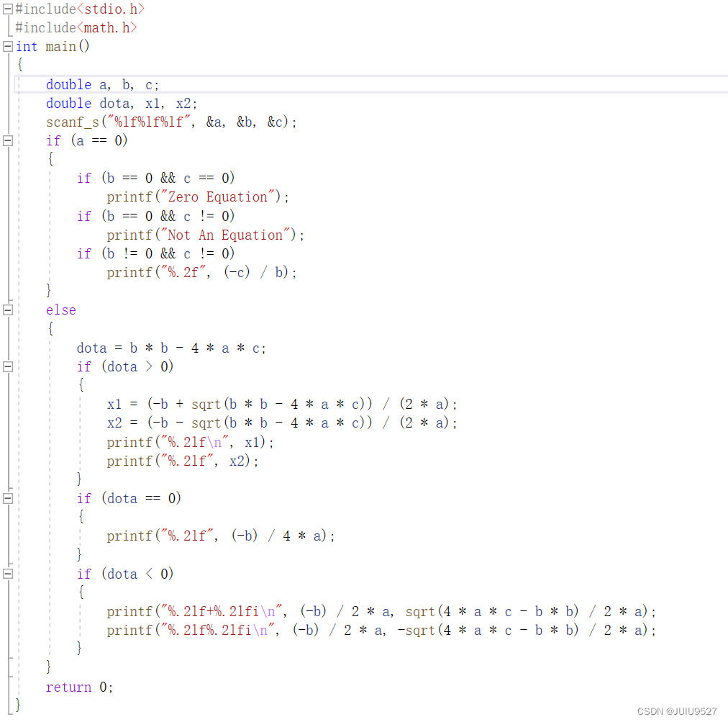Image resolution: width=728 pixels, height=722 pixels.
Task: Collapse the if (dota > 0) block
Action: [8, 367]
